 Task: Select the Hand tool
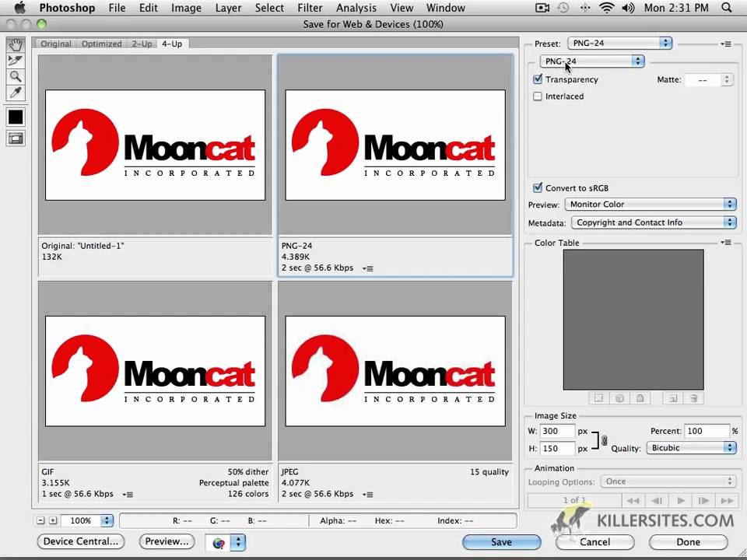tap(16, 45)
